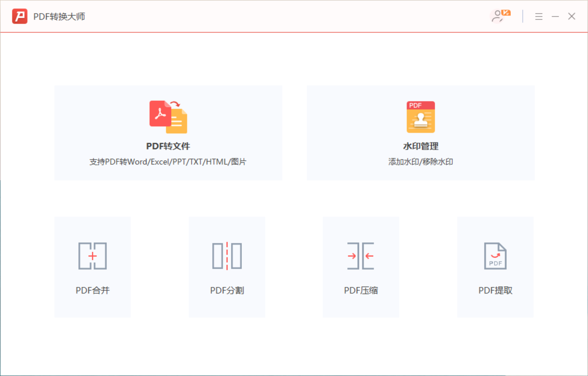Open the user account VIP icon
The width and height of the screenshot is (588, 376).
coord(501,16)
